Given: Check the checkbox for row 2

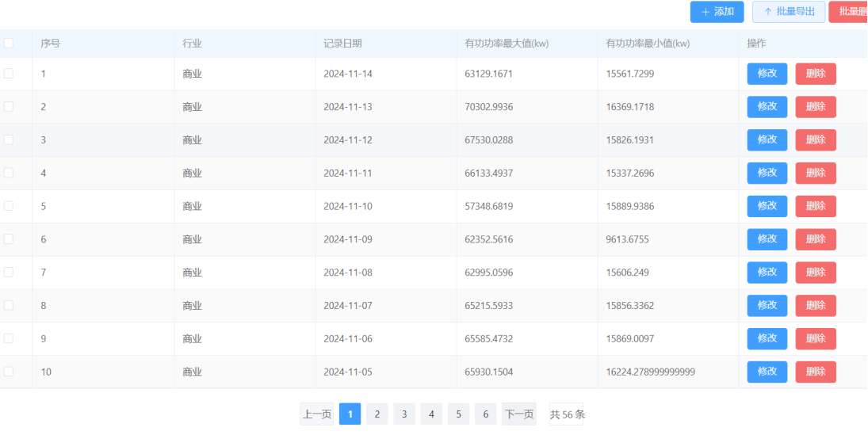Looking at the screenshot, I should pos(8,107).
